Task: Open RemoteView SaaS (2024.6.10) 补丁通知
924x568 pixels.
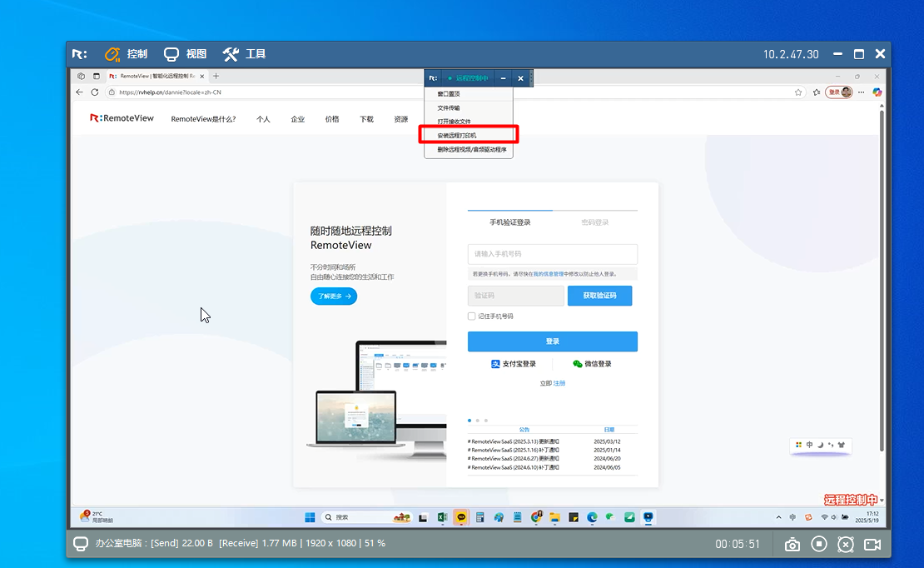Action: pyautogui.click(x=514, y=467)
